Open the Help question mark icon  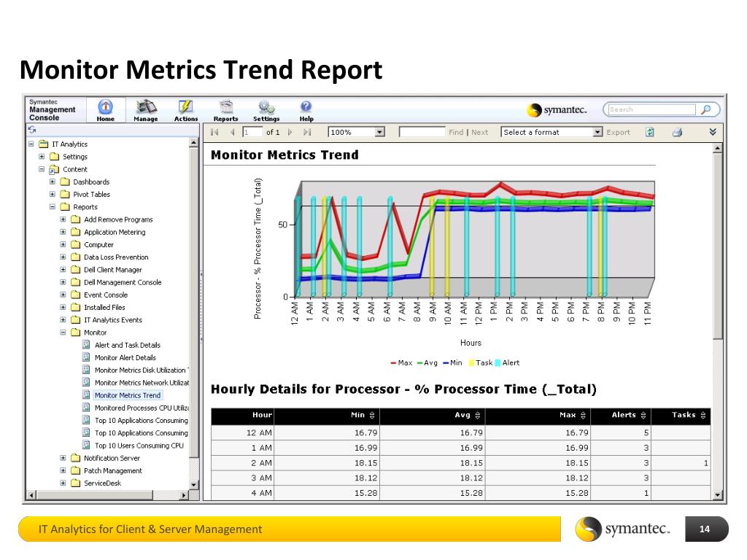click(306, 106)
